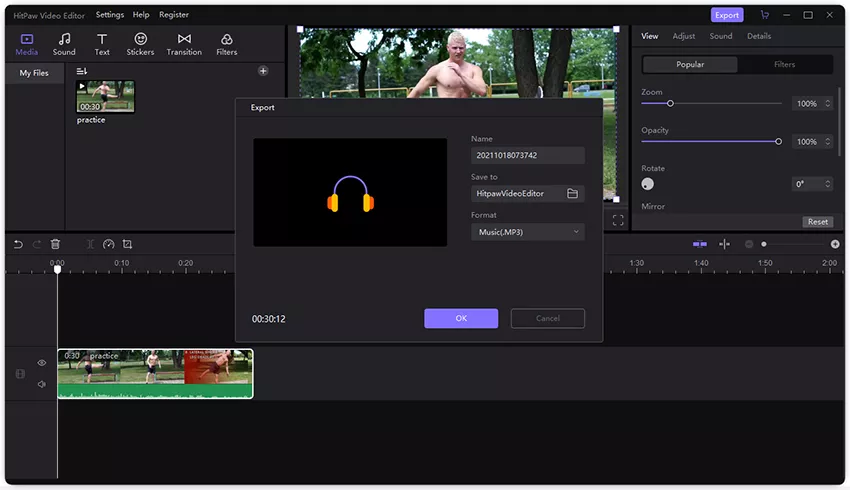Toggle fullscreen preview icon

pyautogui.click(x=618, y=220)
